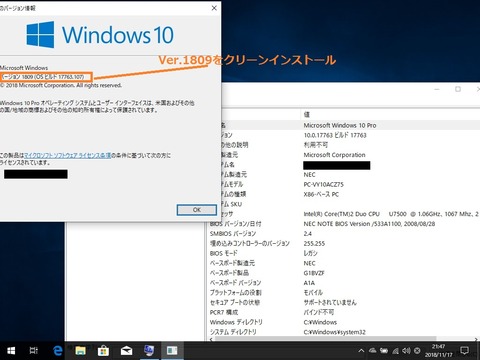
Task: Open the volume speaker tray icon
Action: coord(406,351)
